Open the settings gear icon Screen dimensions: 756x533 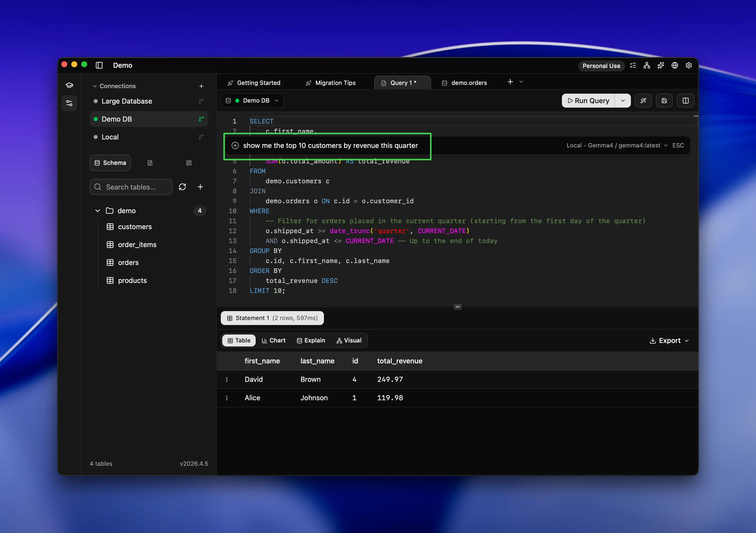click(x=688, y=66)
